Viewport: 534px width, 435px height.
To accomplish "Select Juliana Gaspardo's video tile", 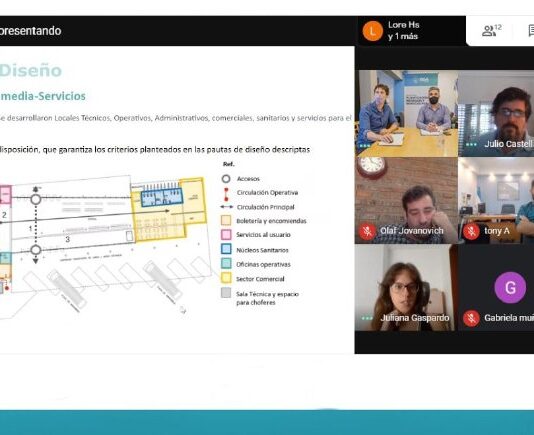I will [x=406, y=288].
